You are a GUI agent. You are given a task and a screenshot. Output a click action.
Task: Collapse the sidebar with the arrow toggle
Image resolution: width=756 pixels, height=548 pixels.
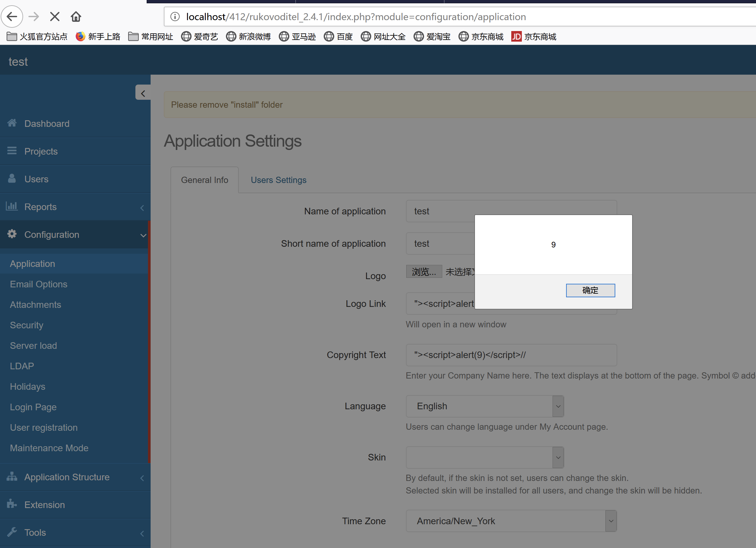(x=143, y=93)
